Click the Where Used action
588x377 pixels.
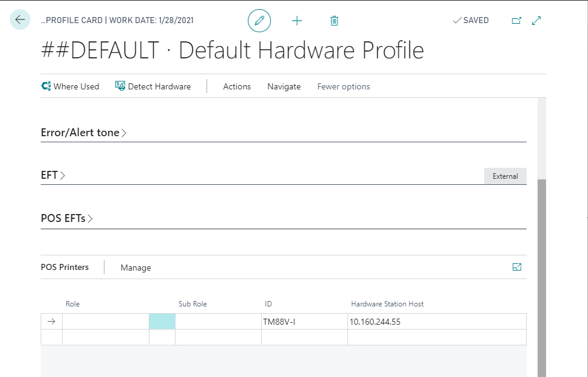(70, 86)
